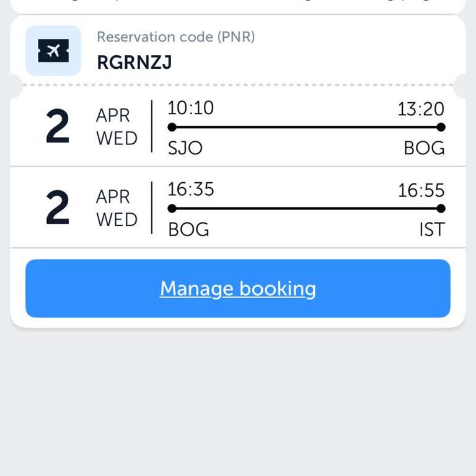Click the 10:10 departure time
Screen dimensions: 476x476
[190, 108]
